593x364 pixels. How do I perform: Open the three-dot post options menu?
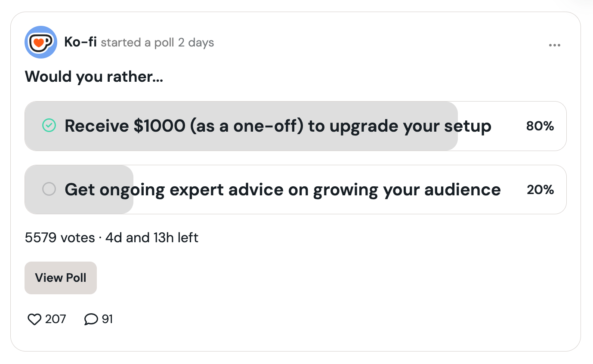point(555,45)
